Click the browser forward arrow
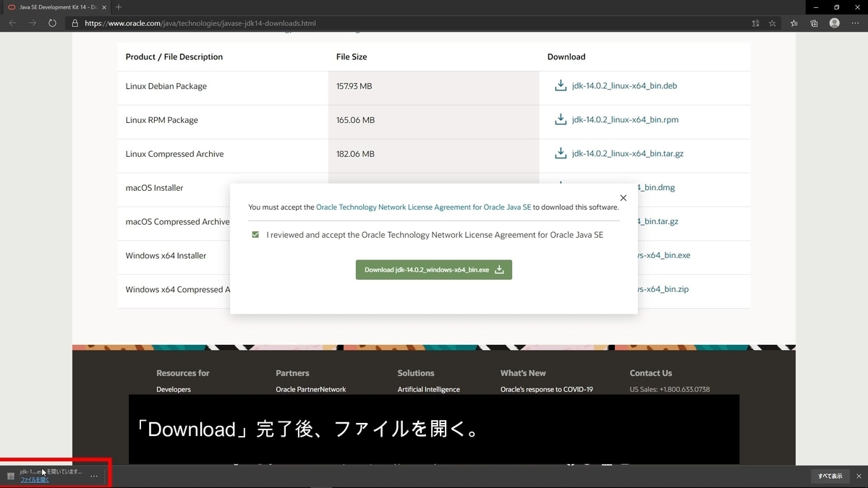Viewport: 868px width, 488px height. (33, 23)
